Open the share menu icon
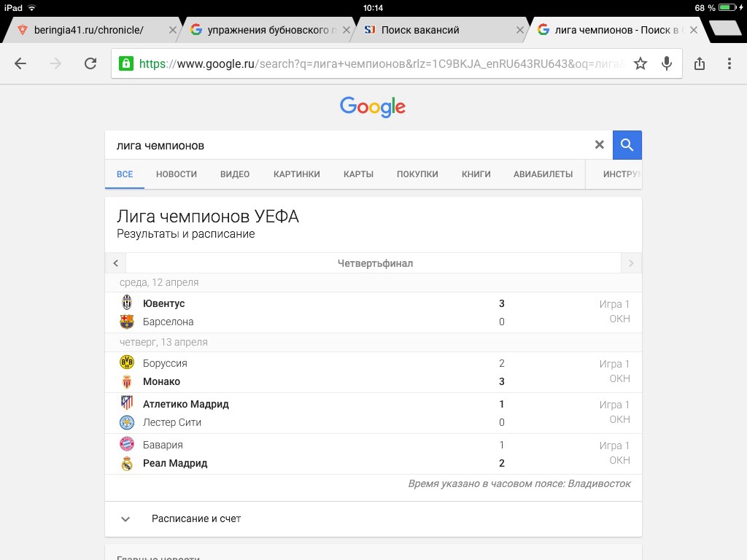The width and height of the screenshot is (747, 560). (x=700, y=63)
